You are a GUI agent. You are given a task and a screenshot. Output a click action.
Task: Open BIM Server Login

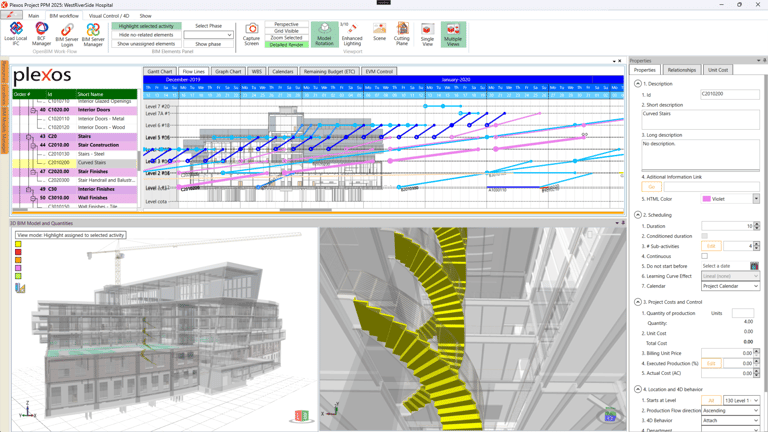click(x=67, y=34)
